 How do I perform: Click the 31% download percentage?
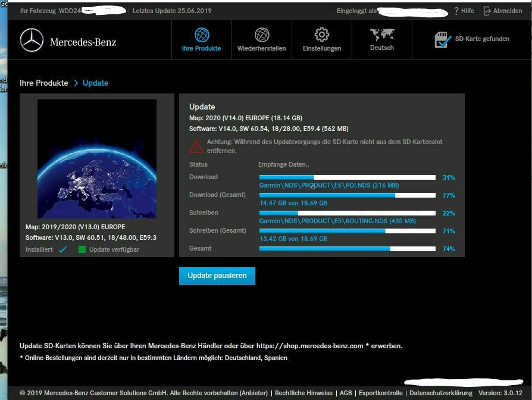pos(449,177)
